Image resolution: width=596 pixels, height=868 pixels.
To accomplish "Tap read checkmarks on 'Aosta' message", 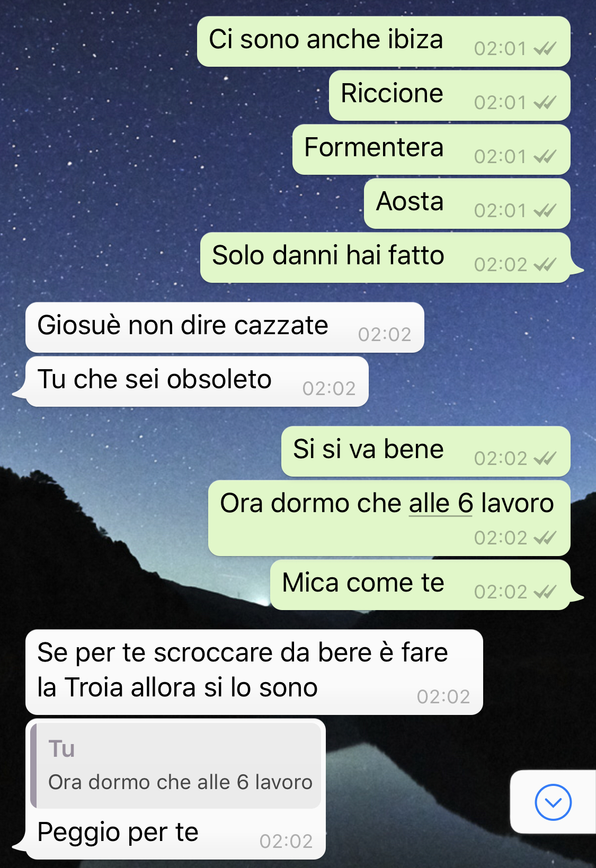I will coord(545,211).
